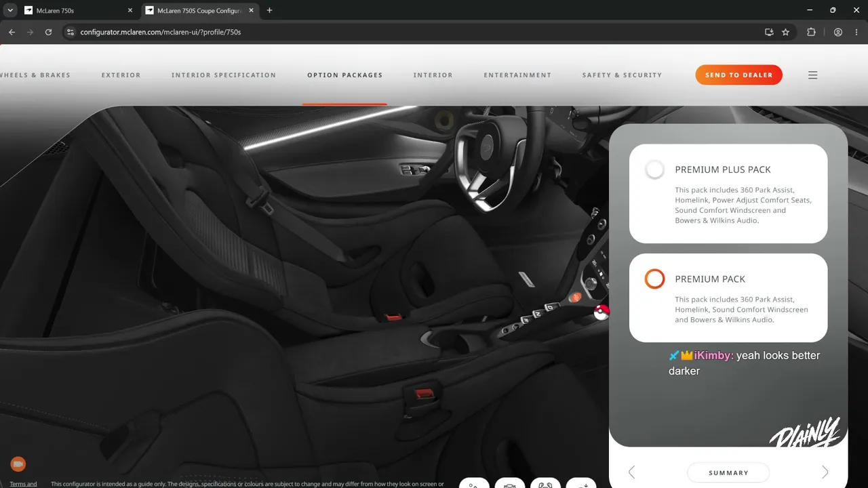This screenshot has height=488, width=868.
Task: Select the Premium Plus Pack radio button
Action: pos(654,169)
